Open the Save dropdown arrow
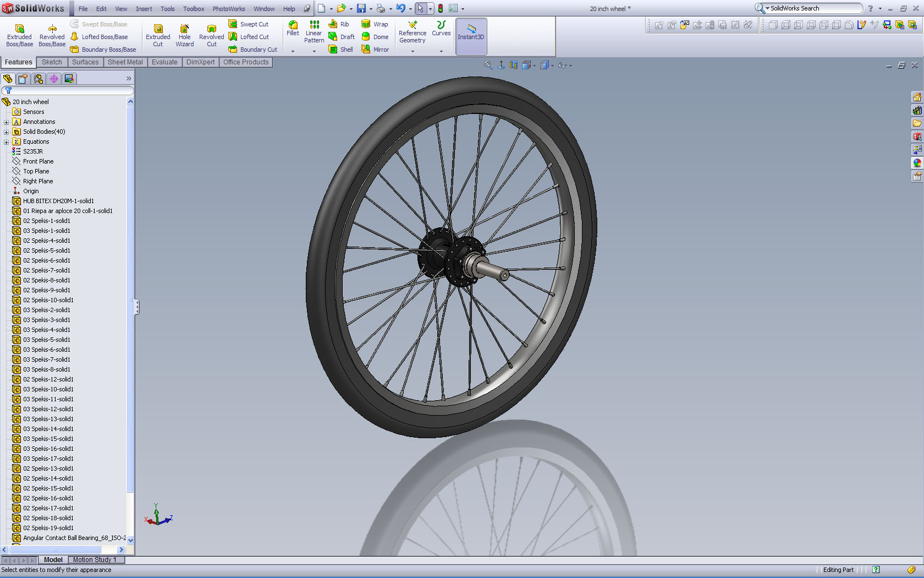Viewport: 924px width, 578px height. tap(371, 9)
